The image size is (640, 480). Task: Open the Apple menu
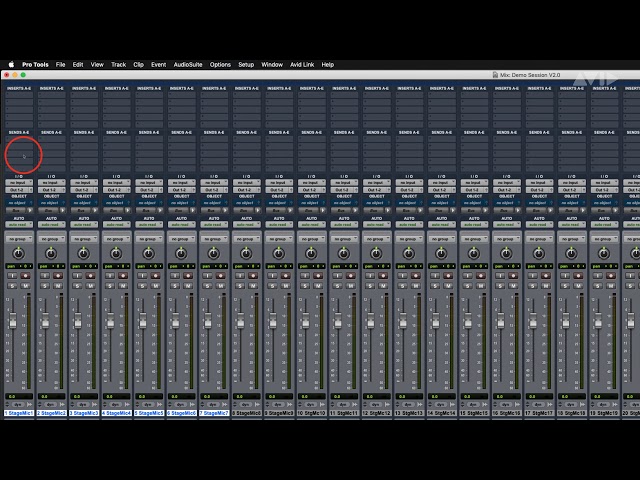pyautogui.click(x=11, y=64)
